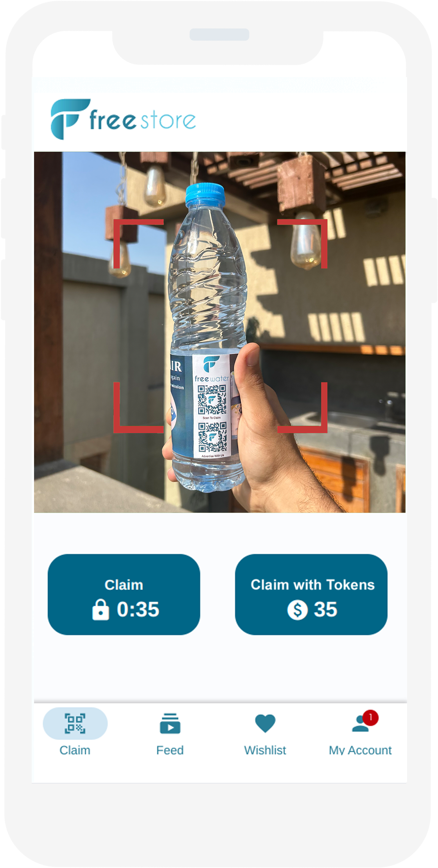Tap the freewater label on bottle
The height and width of the screenshot is (868, 438).
point(211,378)
